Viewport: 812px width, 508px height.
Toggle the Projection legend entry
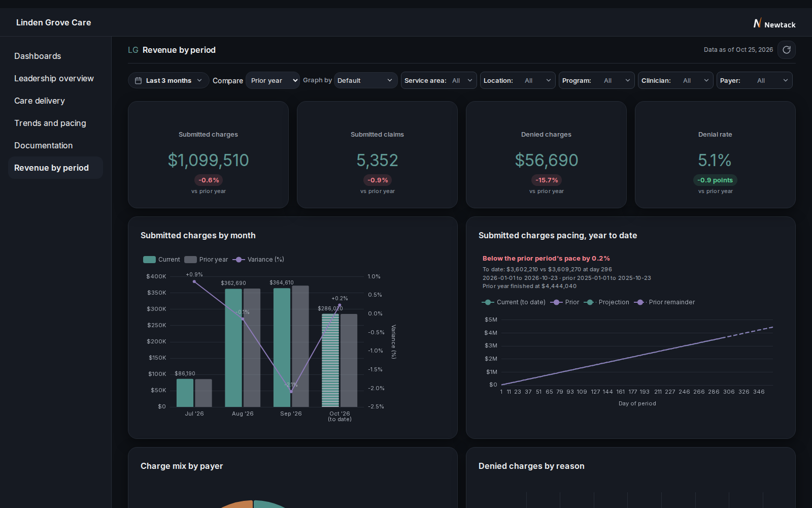pyautogui.click(x=606, y=302)
